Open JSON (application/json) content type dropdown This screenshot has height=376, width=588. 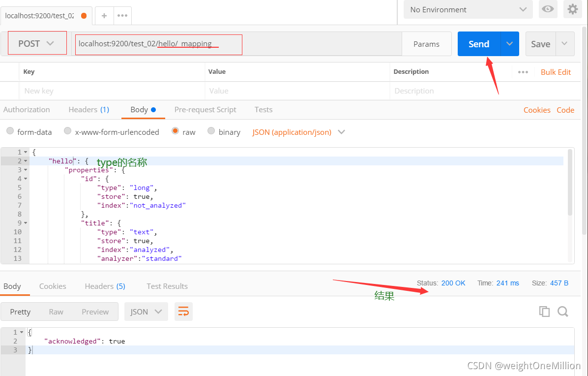[298, 132]
